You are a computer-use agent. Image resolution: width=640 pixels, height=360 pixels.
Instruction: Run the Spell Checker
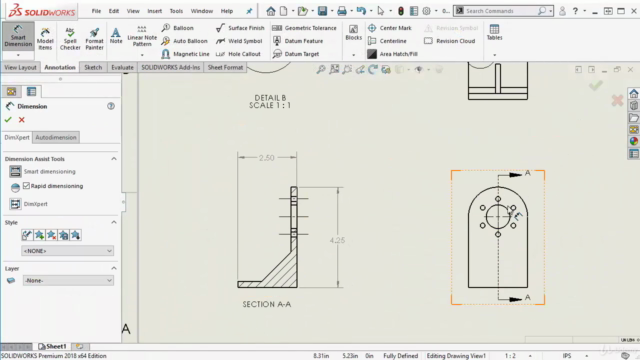click(70, 38)
